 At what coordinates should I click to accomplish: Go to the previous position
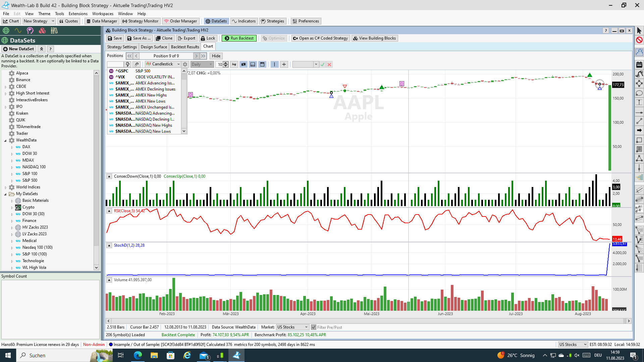pos(136,56)
